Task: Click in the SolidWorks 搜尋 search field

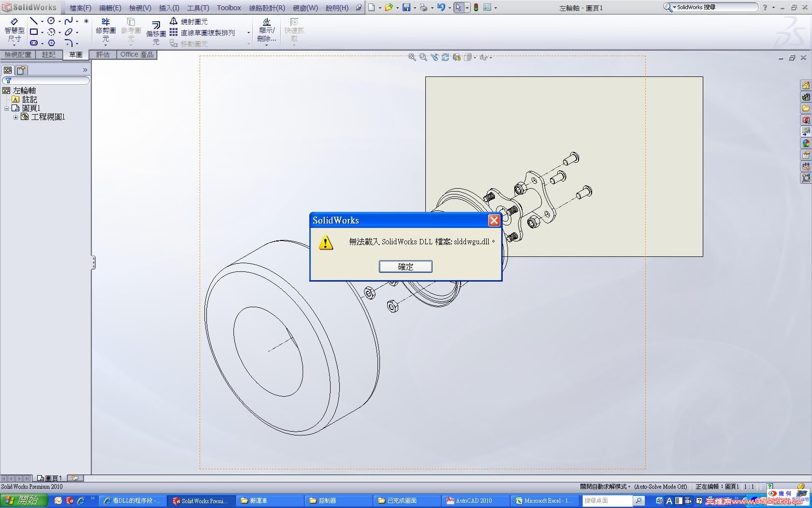Action: click(715, 7)
